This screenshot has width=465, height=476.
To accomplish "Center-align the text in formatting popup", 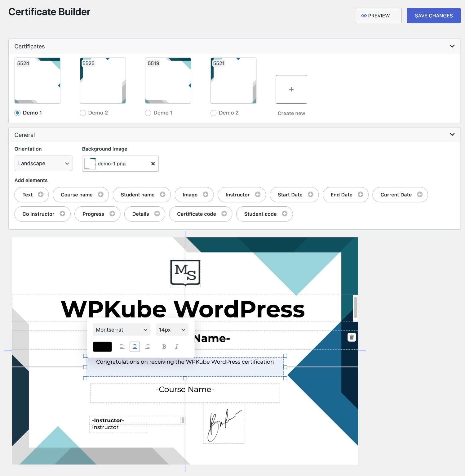I will (135, 347).
